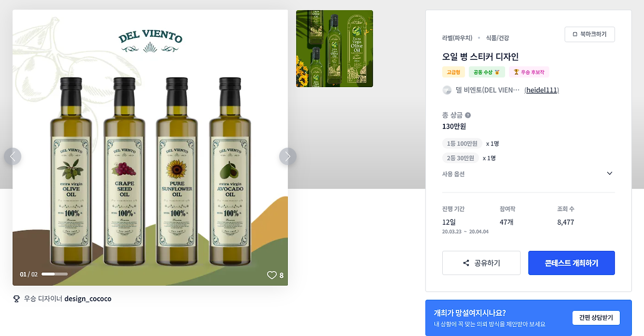Open designer design_cococo profile
This screenshot has height=336, width=644.
tap(88, 299)
